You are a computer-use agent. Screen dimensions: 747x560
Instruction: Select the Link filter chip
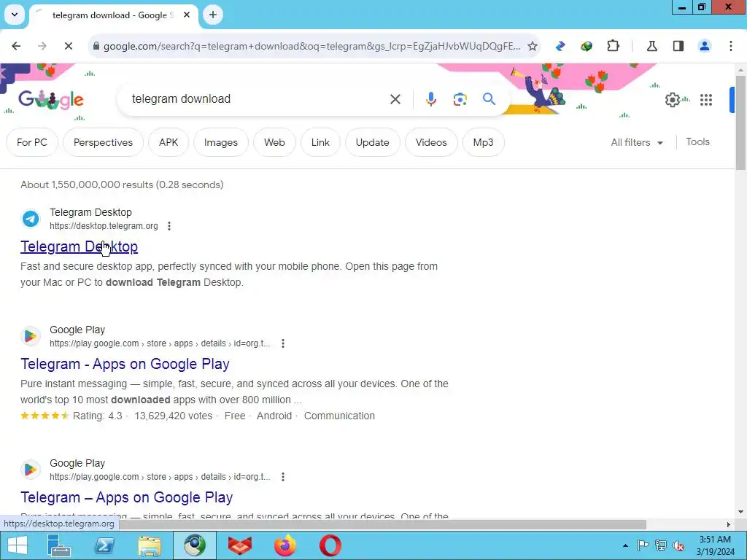click(x=320, y=142)
